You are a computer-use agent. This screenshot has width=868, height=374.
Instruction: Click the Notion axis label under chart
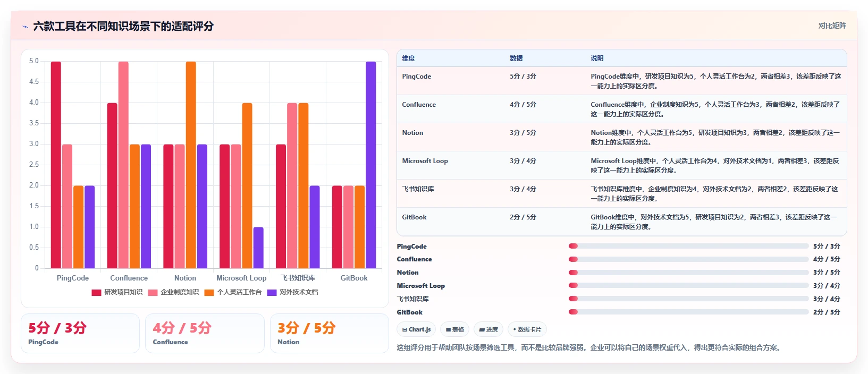pos(185,278)
